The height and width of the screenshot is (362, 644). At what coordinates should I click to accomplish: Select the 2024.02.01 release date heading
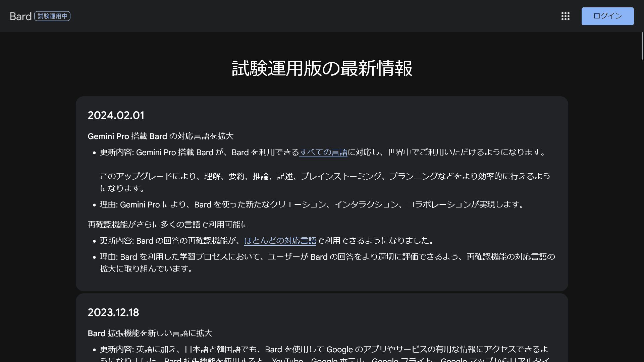click(116, 115)
